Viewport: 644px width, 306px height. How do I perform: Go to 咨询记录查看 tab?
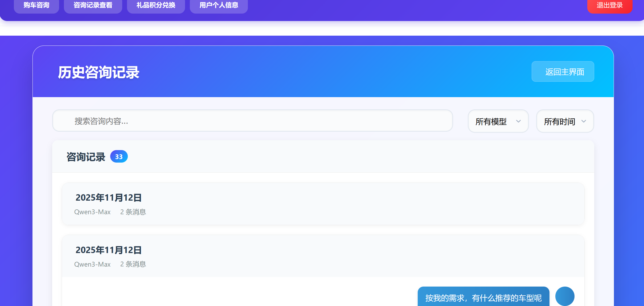click(x=93, y=5)
